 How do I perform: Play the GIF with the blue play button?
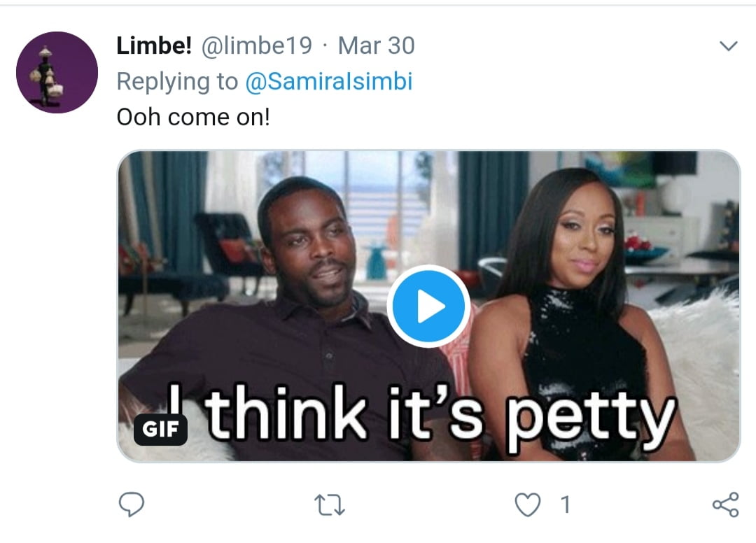click(428, 307)
